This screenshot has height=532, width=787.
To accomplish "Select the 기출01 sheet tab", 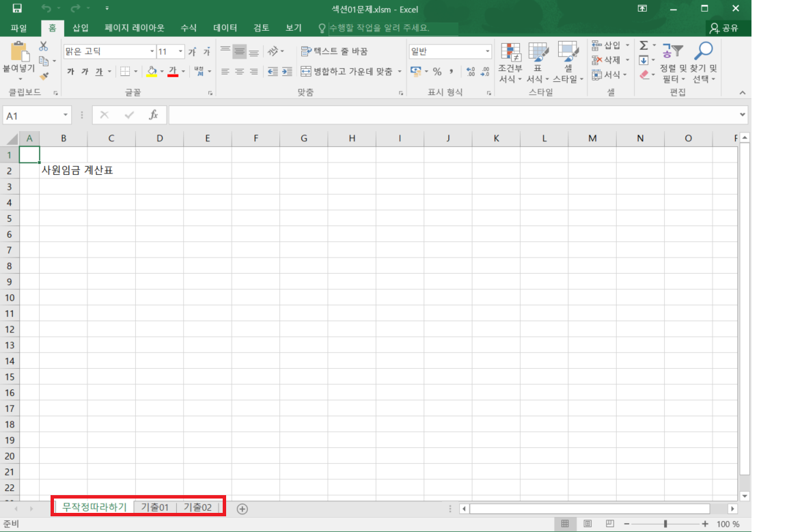I will click(154, 507).
